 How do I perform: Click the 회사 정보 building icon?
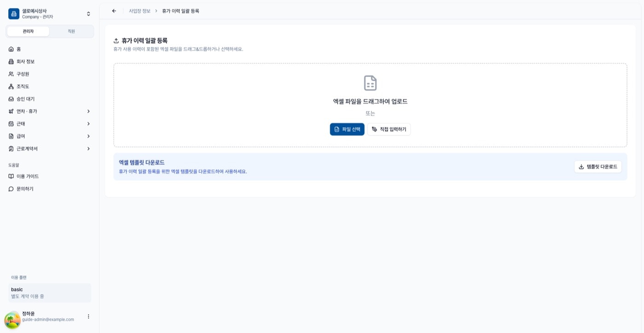coord(11,61)
